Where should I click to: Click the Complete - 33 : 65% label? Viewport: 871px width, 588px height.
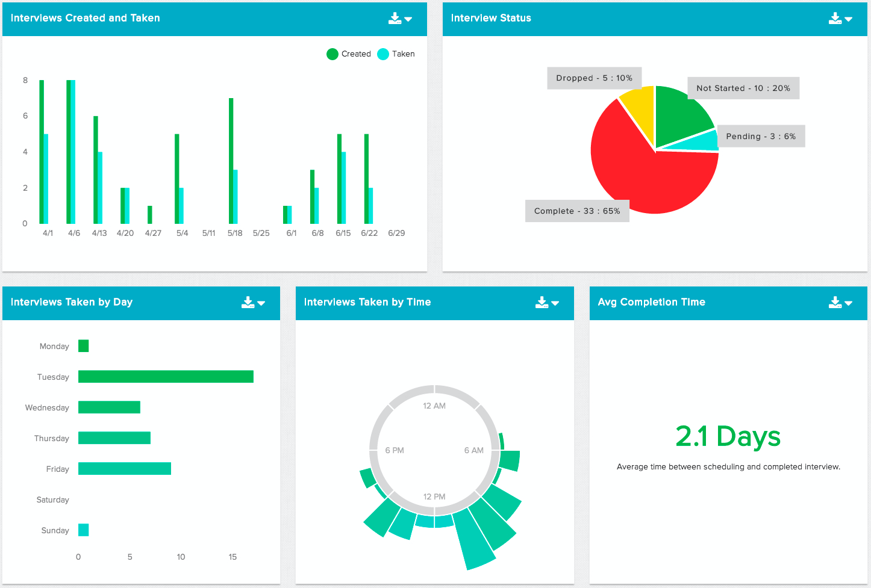tap(576, 211)
